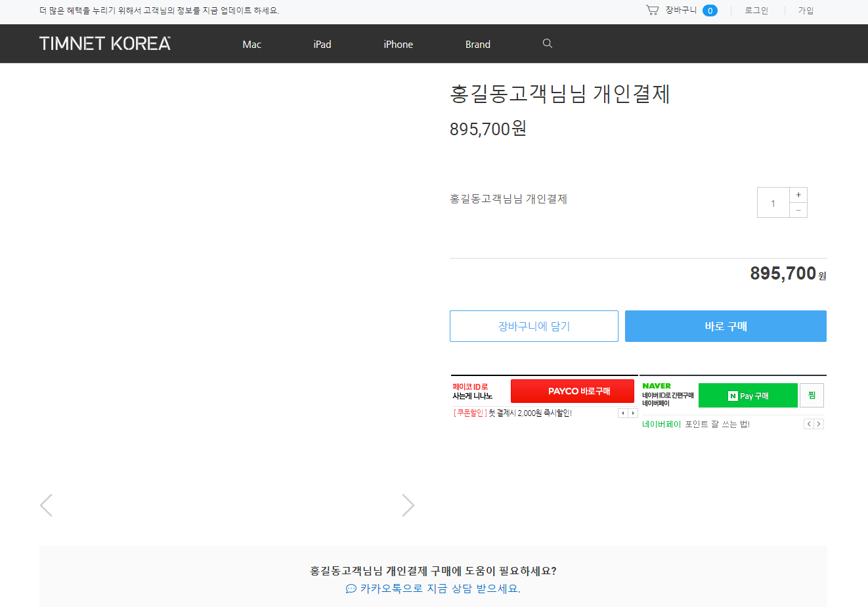Open the iPad menu
This screenshot has height=607, width=868.
coord(322,45)
